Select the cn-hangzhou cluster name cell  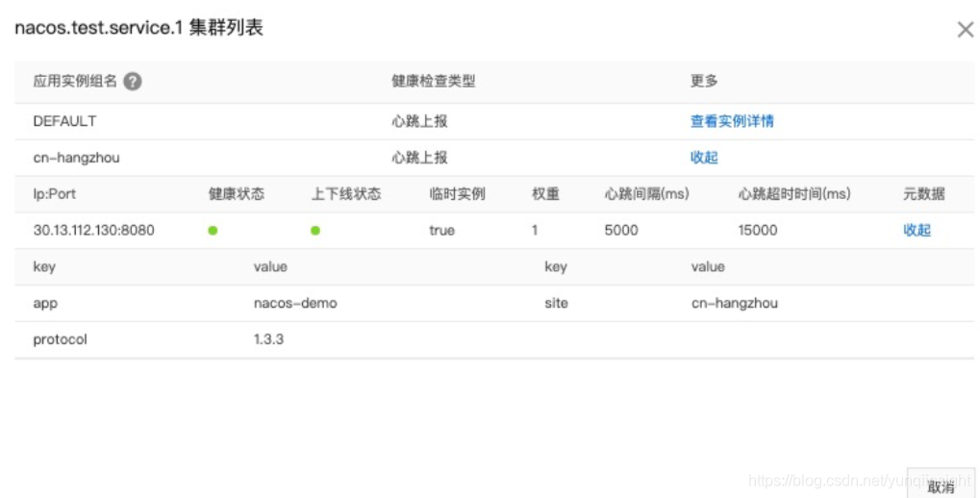76,158
